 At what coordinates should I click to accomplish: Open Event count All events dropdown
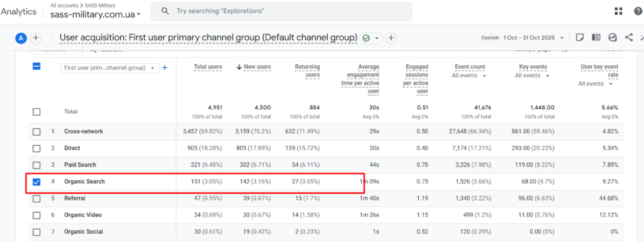tap(469, 75)
